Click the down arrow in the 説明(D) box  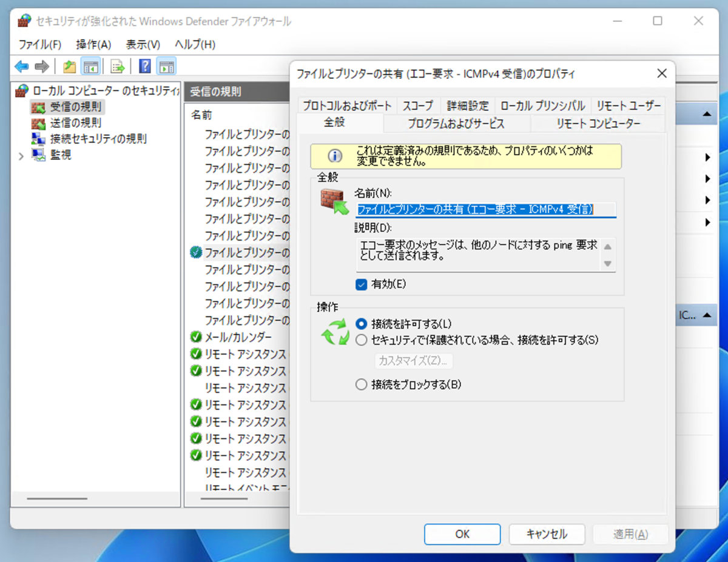coord(607,264)
